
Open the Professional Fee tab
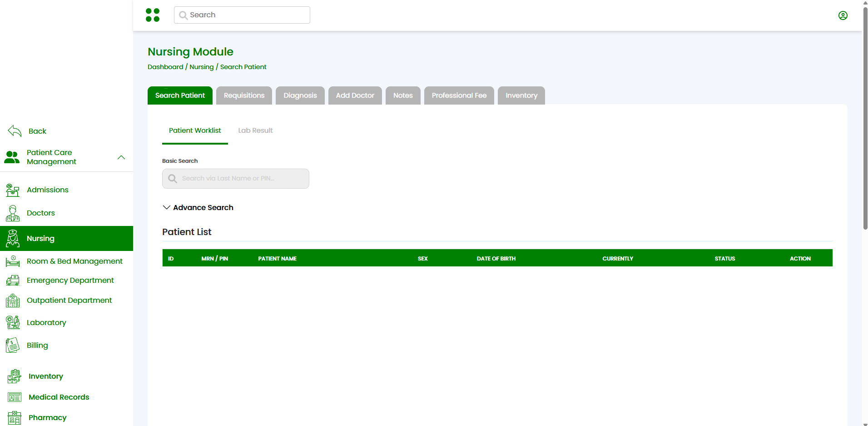(x=459, y=95)
